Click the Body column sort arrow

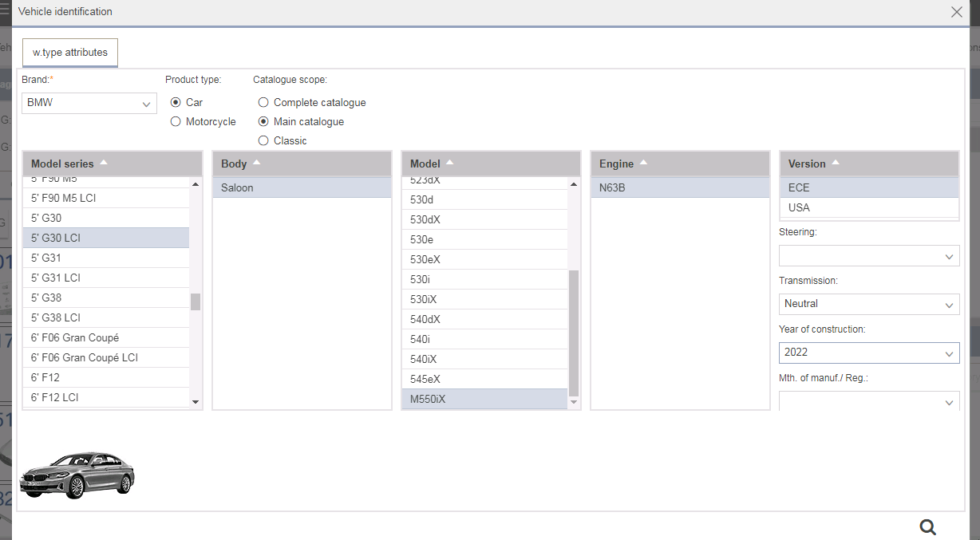[x=256, y=163]
